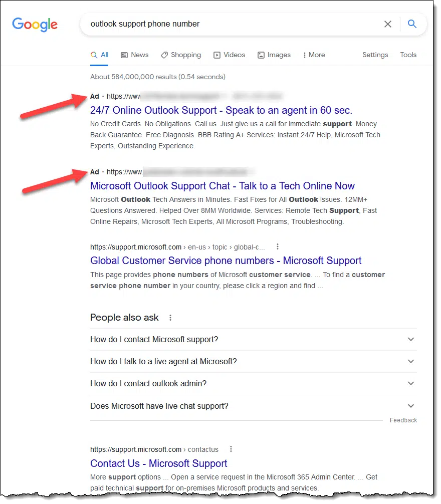Click the 'This page provides phone numbers' snippet
This screenshot has height=504, width=441.
(238, 280)
